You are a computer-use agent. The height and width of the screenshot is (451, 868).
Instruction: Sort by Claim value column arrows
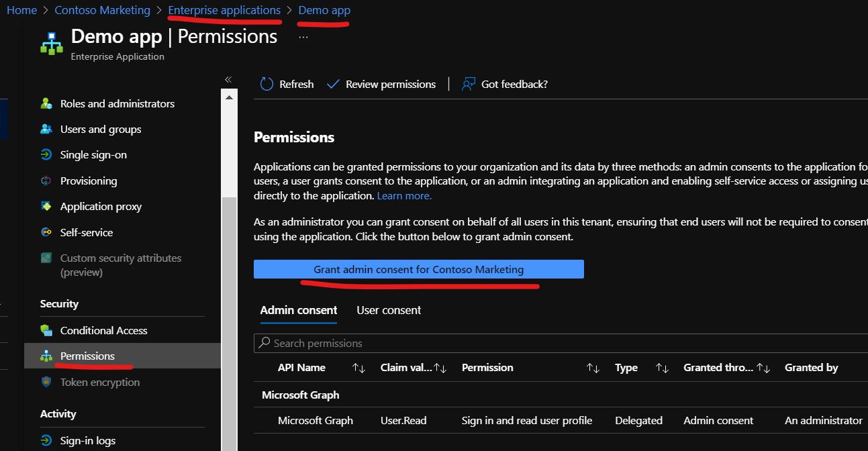[440, 368]
